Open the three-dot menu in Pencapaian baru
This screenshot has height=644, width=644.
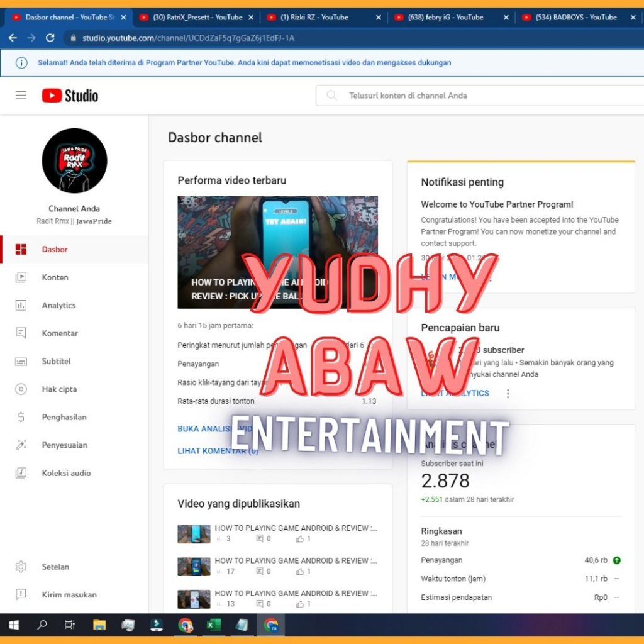pyautogui.click(x=508, y=392)
